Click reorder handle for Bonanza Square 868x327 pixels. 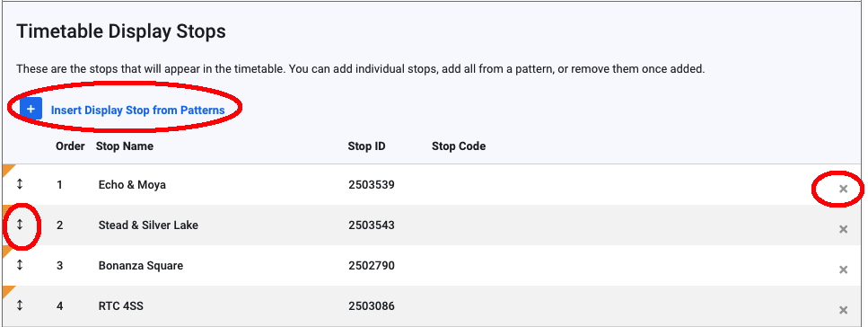click(20, 265)
